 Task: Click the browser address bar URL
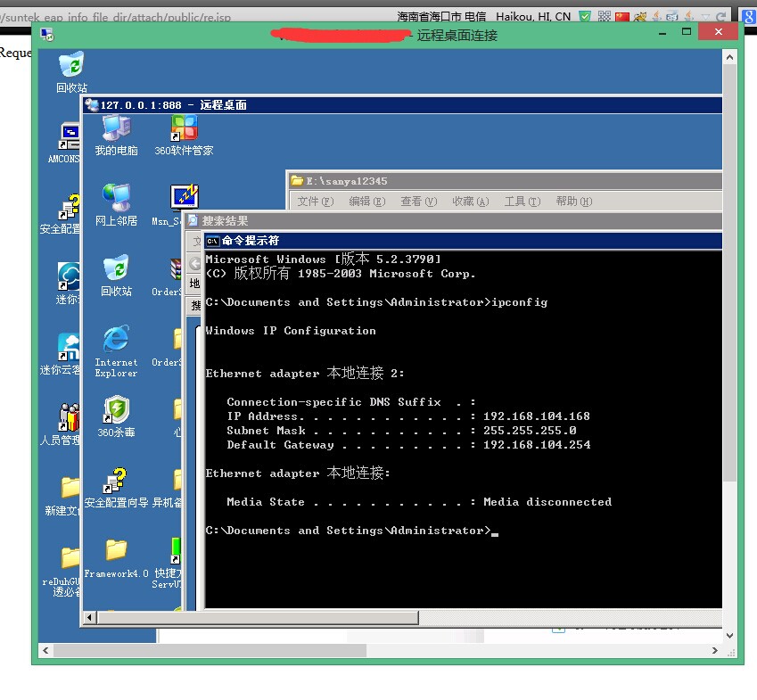[116, 17]
